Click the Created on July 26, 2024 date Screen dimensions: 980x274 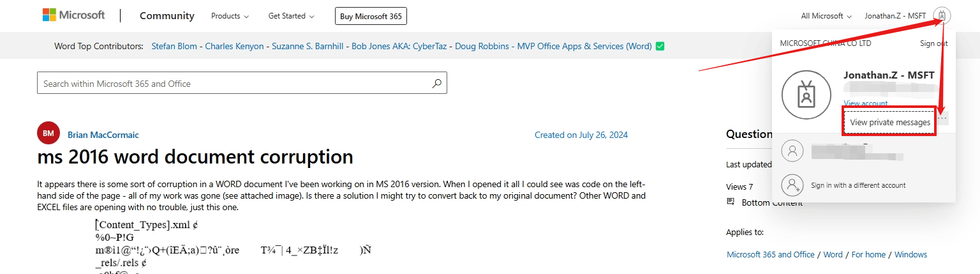point(581,135)
